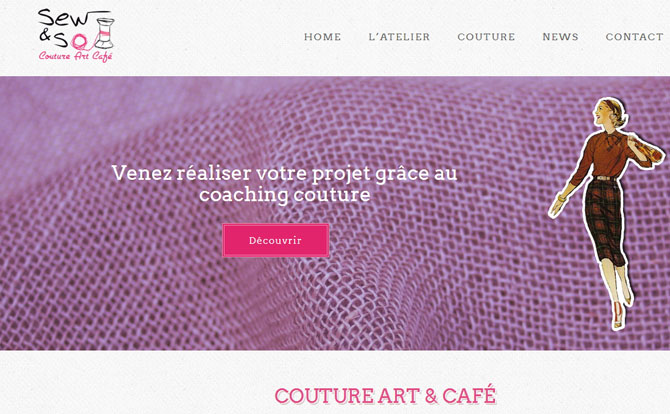Navigate to the CONTACT page
The image size is (670, 414).
[x=635, y=37]
